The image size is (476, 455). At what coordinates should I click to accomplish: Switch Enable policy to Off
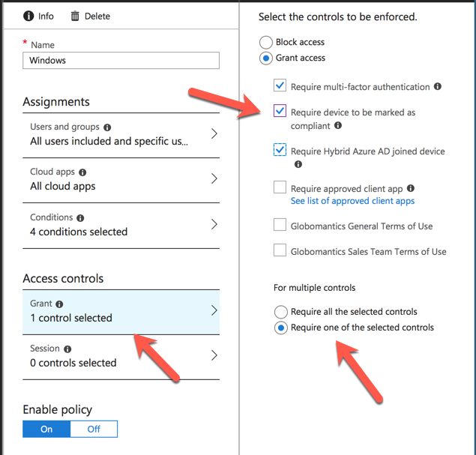94,429
